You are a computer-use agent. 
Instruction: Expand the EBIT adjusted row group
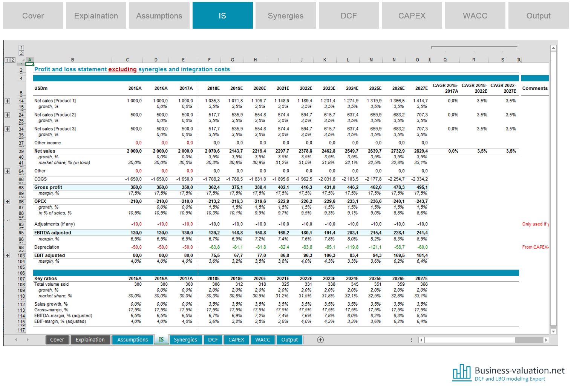pos(7,256)
